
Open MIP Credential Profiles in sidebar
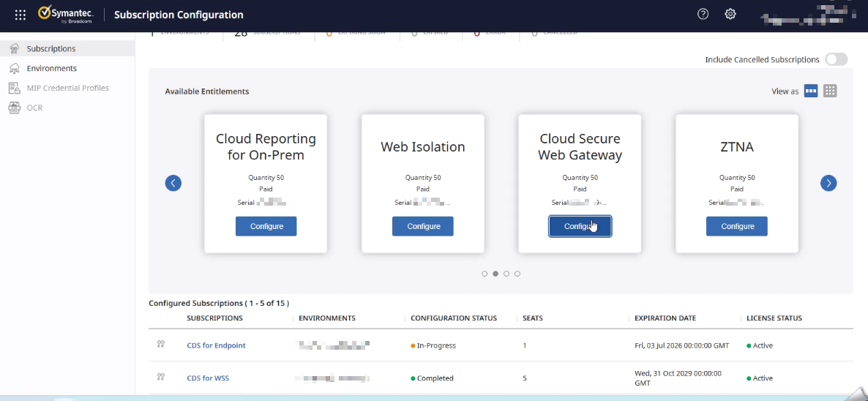[x=67, y=88]
